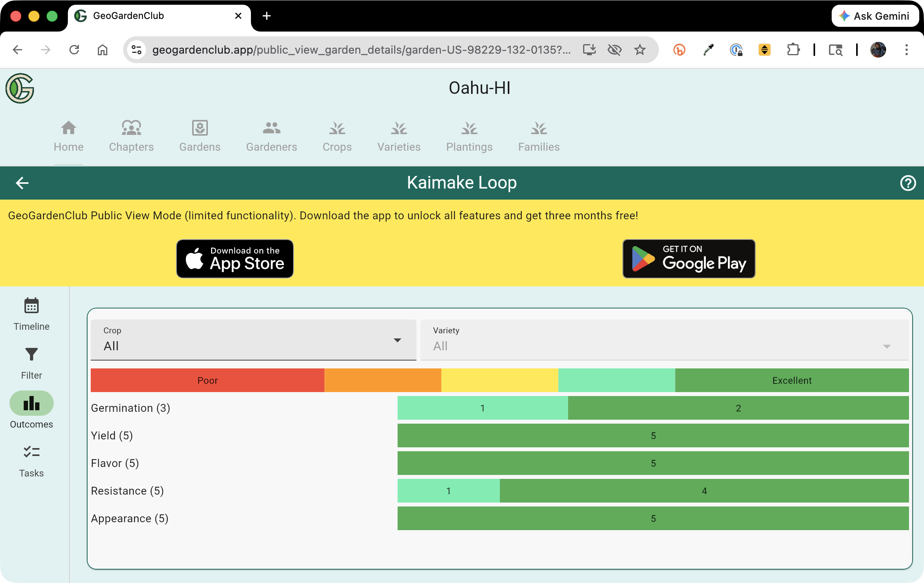This screenshot has height=583, width=924.
Task: Toggle the crossed-out eye tracking icon
Action: tap(614, 50)
